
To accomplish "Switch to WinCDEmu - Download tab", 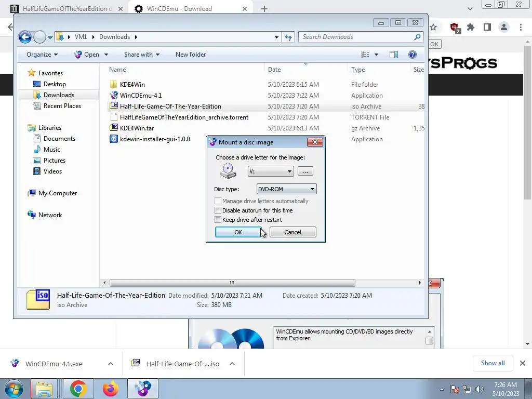I will pos(191,9).
